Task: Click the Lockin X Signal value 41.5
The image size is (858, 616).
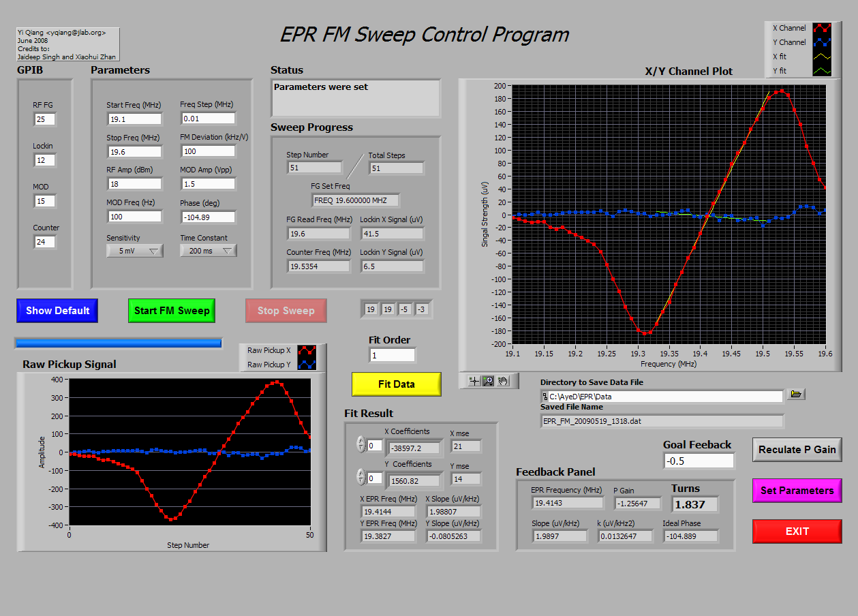Action: coord(393,234)
